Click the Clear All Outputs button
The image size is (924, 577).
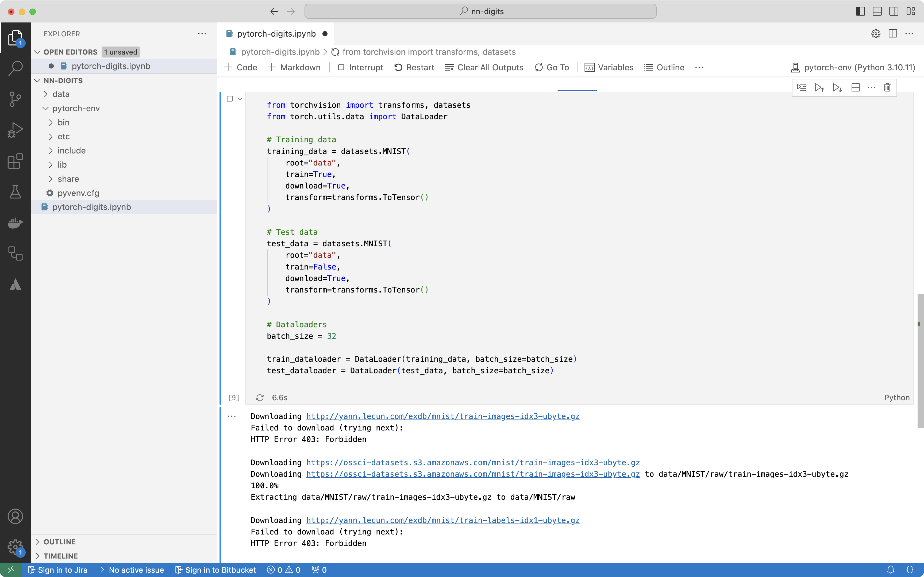pyautogui.click(x=484, y=67)
